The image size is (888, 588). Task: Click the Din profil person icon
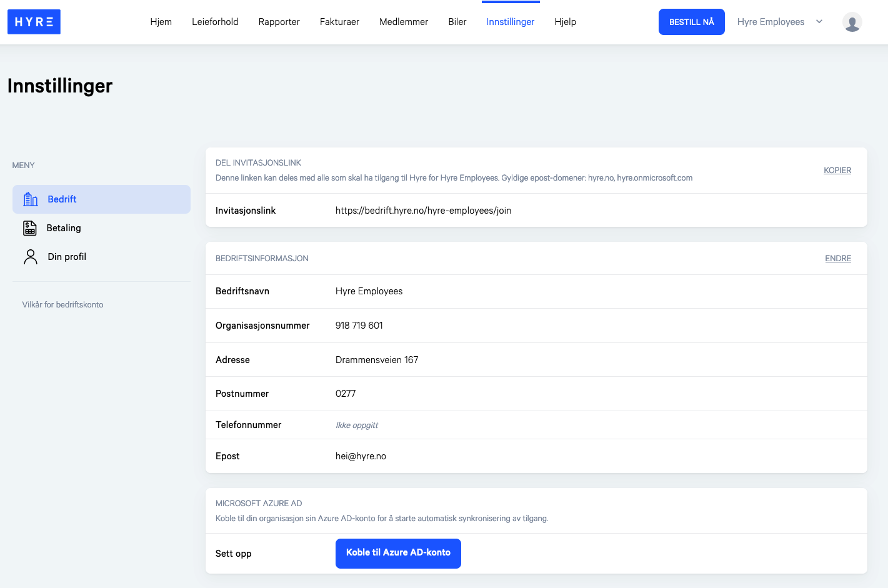point(31,257)
